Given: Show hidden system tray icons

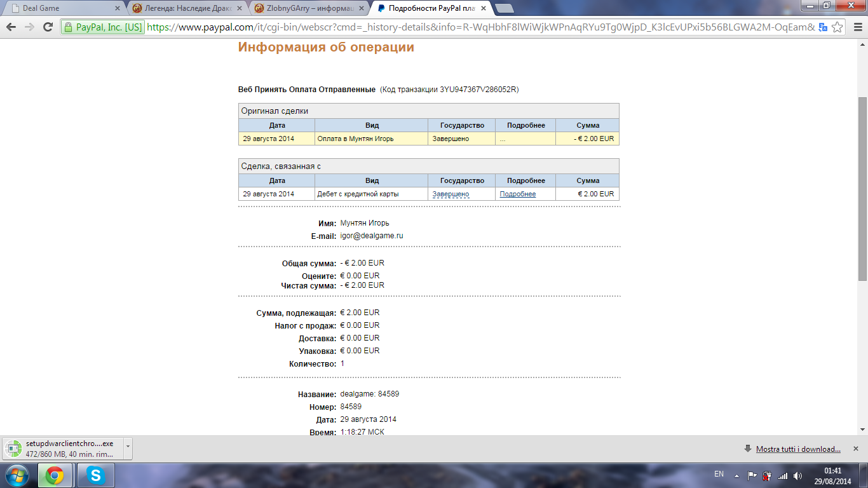Looking at the screenshot, I should (736, 475).
